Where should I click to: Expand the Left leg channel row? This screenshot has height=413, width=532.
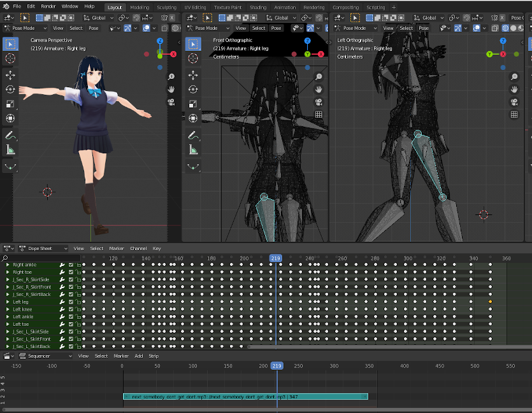coord(8,302)
